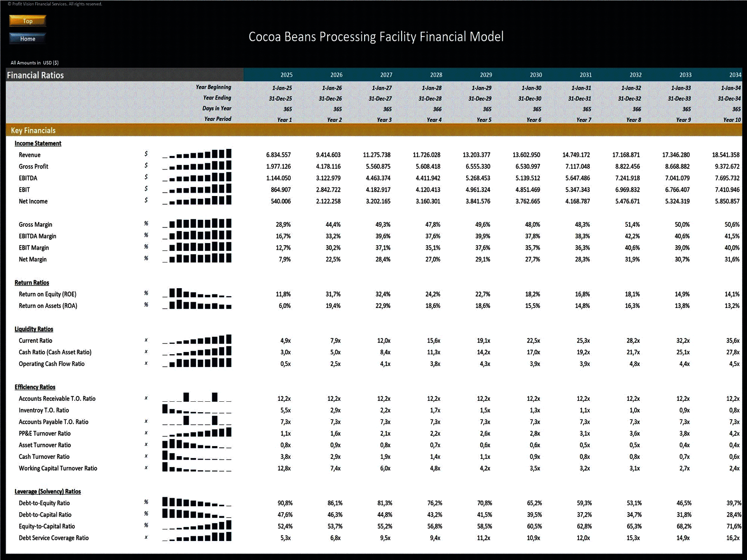
Task: Select the 2030 year column header
Action: click(x=536, y=75)
